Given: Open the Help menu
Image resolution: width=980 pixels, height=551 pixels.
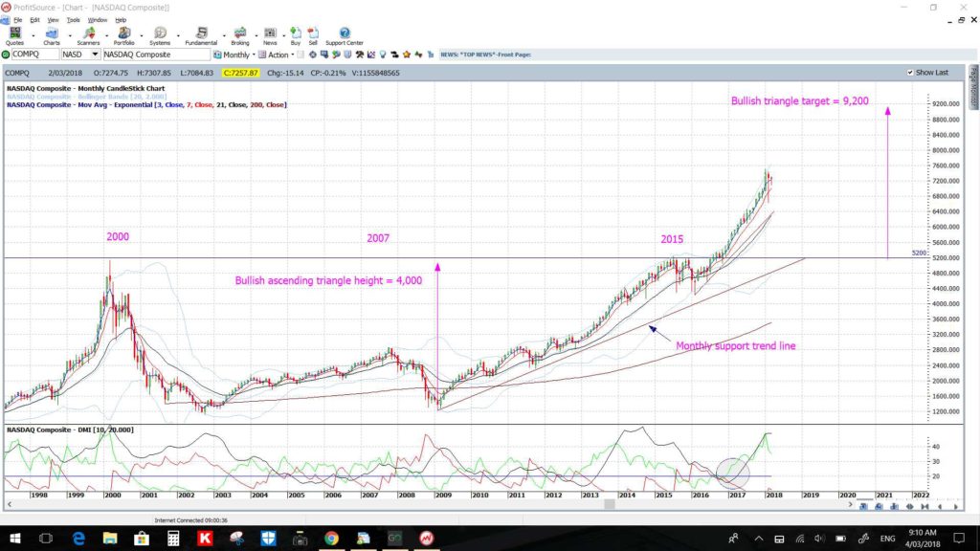Looking at the screenshot, I should (121, 20).
